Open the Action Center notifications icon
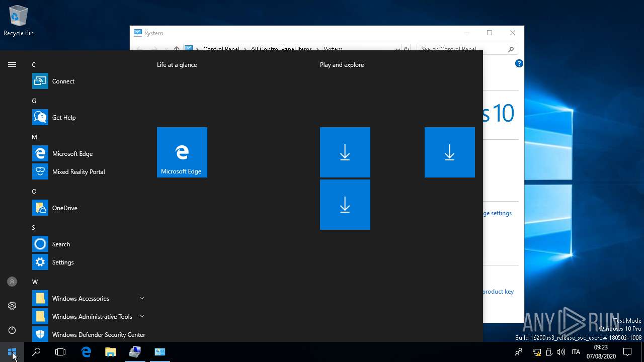The image size is (644, 362). click(x=627, y=352)
